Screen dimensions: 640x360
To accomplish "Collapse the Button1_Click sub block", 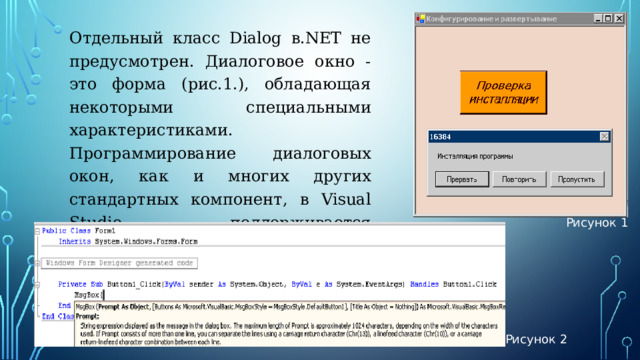I will (37, 284).
